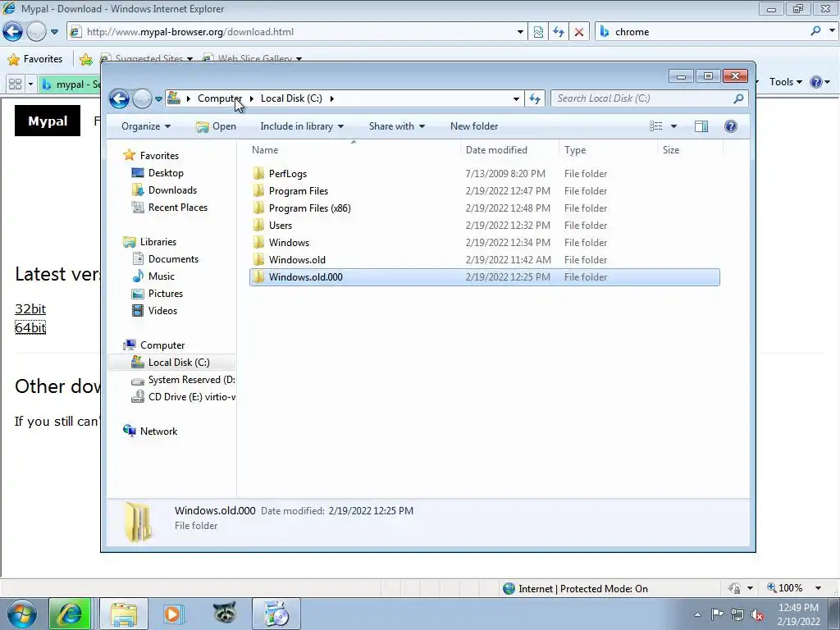This screenshot has height=630, width=840.
Task: Click the Local Disk (C:) breadcrumb
Action: pyautogui.click(x=291, y=98)
